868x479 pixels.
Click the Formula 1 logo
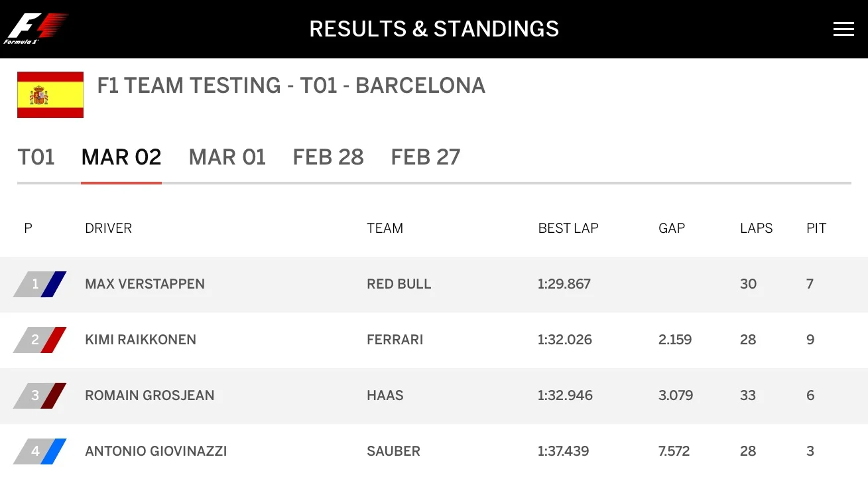pos(36,29)
